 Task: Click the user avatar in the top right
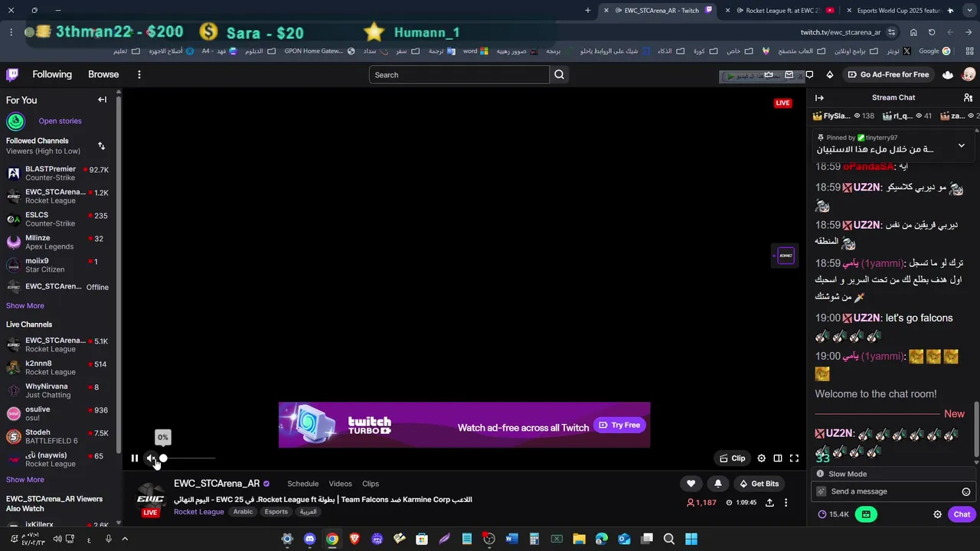(x=969, y=74)
